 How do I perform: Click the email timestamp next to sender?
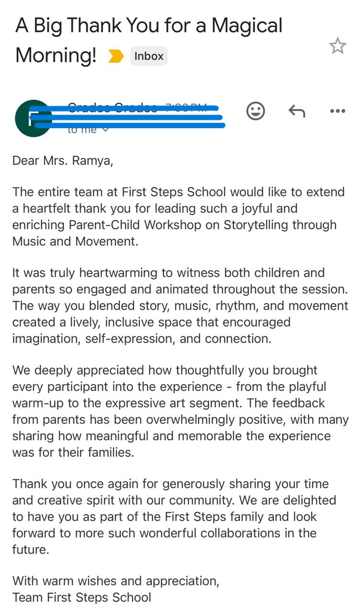[187, 107]
